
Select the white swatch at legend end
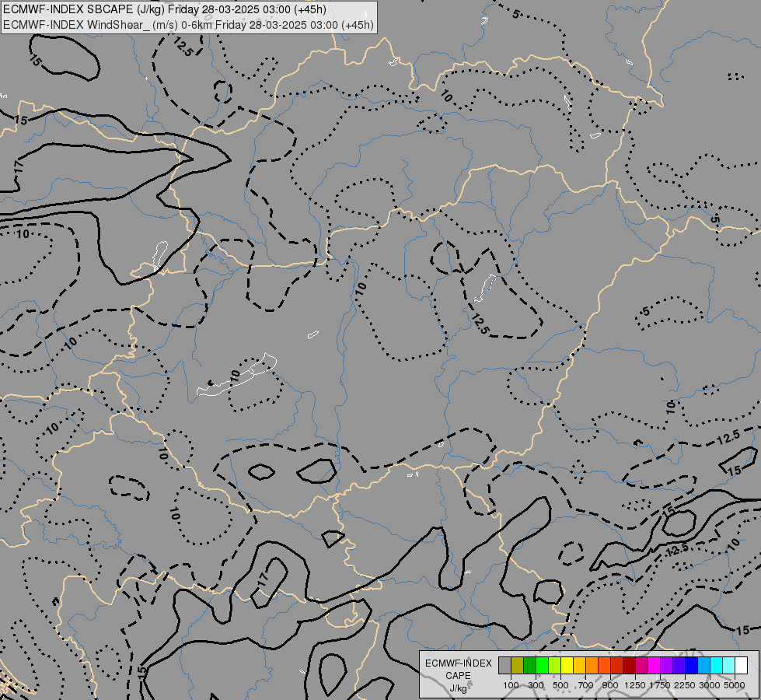(741, 666)
